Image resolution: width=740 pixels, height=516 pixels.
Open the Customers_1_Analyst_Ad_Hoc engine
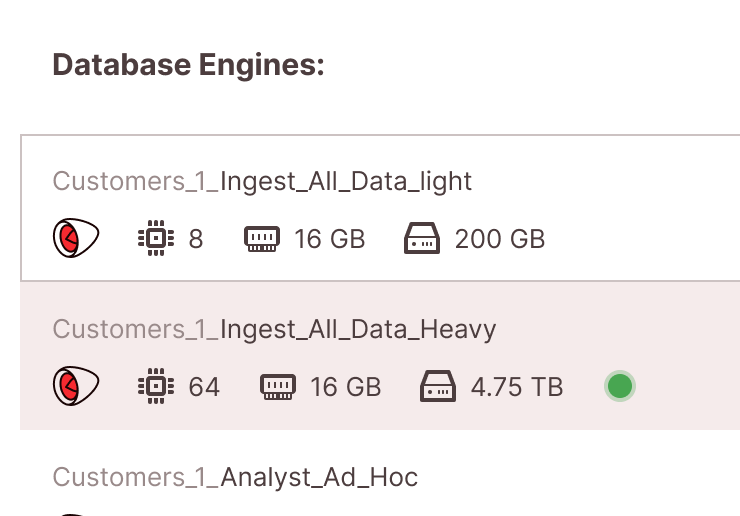(x=235, y=477)
